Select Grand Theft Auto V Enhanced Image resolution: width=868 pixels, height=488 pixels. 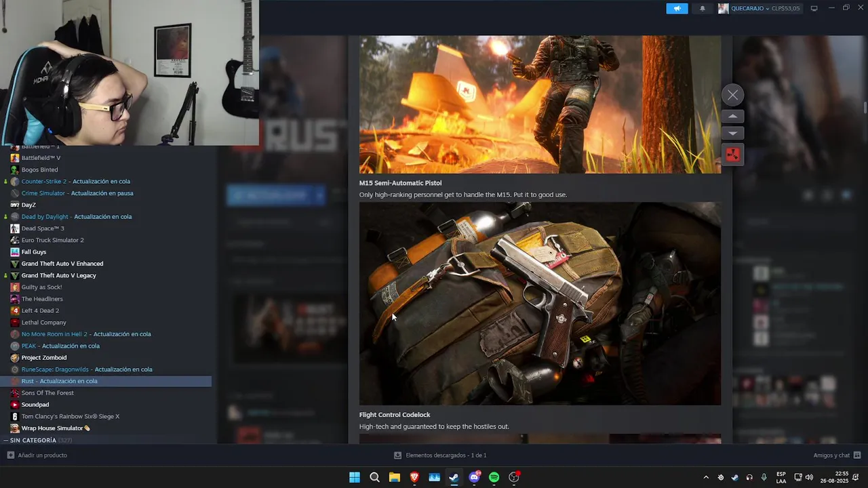click(x=62, y=264)
